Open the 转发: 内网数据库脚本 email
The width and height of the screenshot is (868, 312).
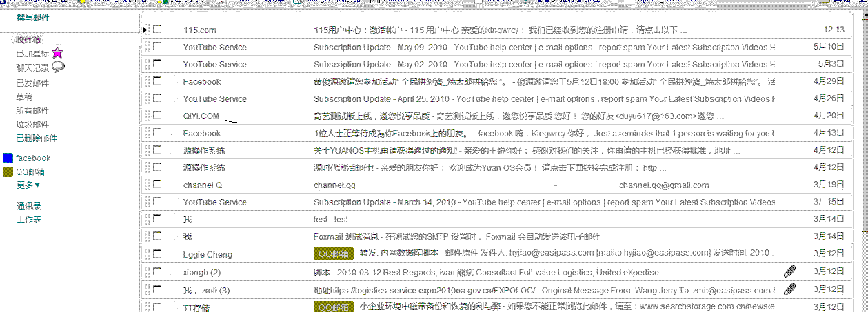pyautogui.click(x=567, y=254)
